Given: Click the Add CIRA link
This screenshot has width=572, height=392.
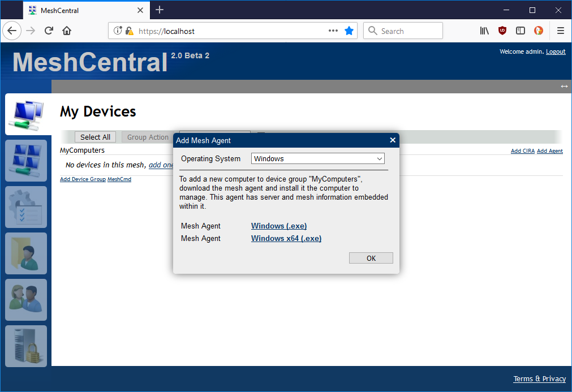Looking at the screenshot, I should pyautogui.click(x=522, y=151).
